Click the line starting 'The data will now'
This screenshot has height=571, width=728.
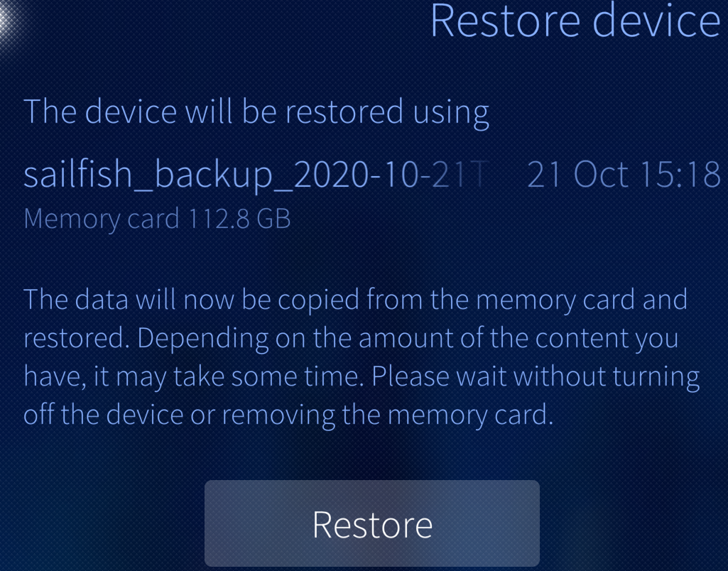point(355,300)
